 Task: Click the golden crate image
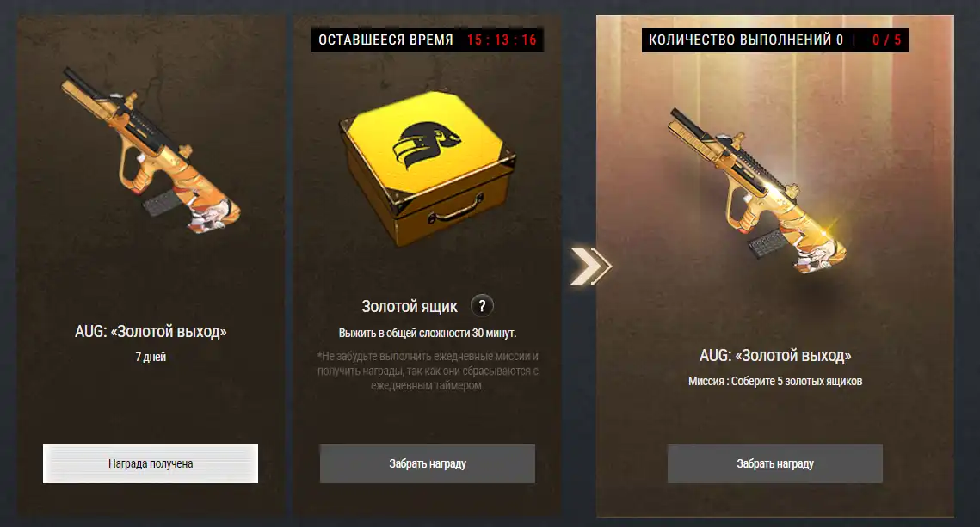[428, 169]
